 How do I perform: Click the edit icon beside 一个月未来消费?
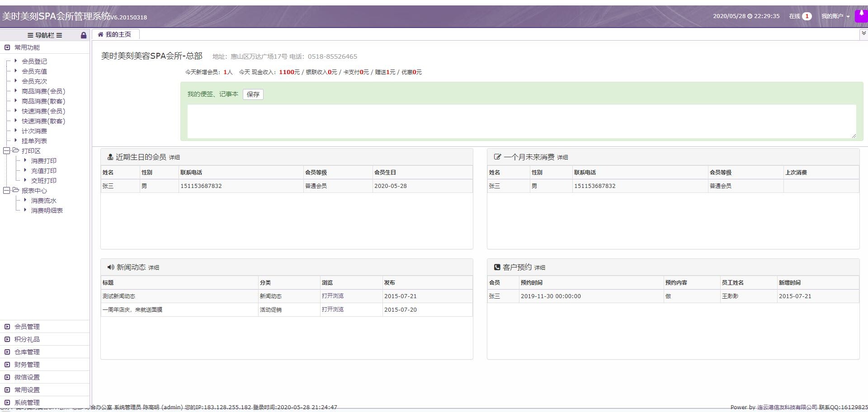[497, 157]
